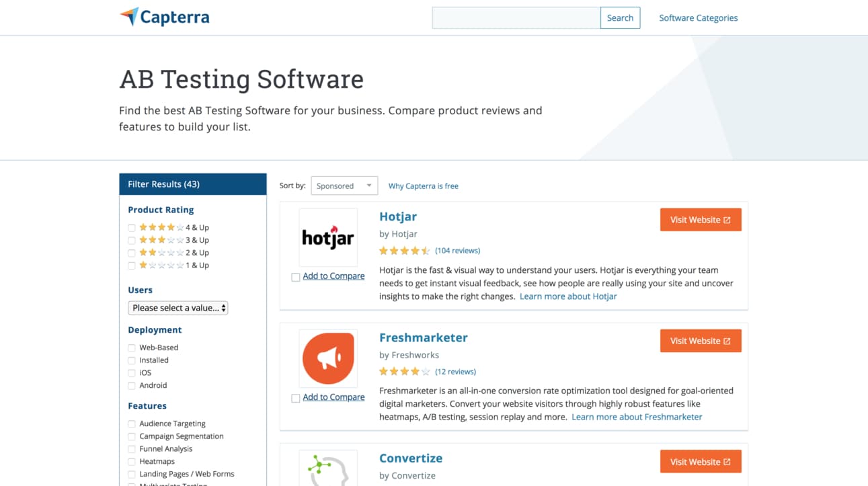The width and height of the screenshot is (868, 486).
Task: Click the AB Testing Software heading
Action: click(x=241, y=79)
